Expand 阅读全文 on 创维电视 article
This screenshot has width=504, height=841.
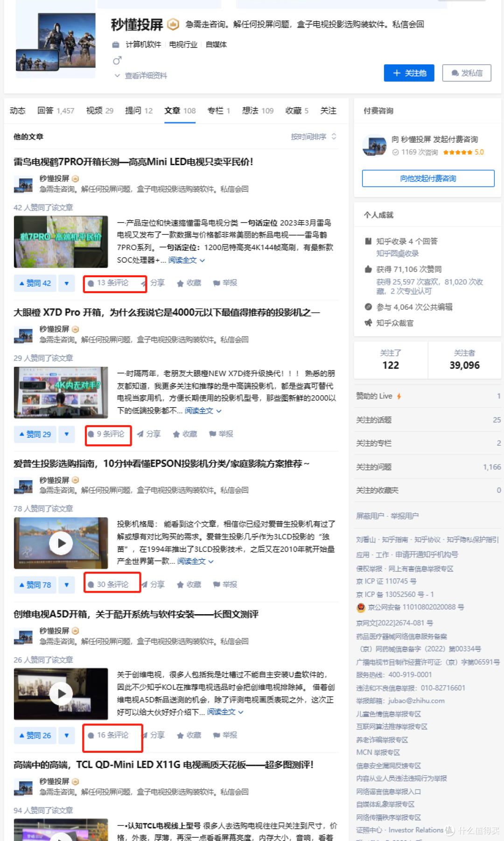225,712
